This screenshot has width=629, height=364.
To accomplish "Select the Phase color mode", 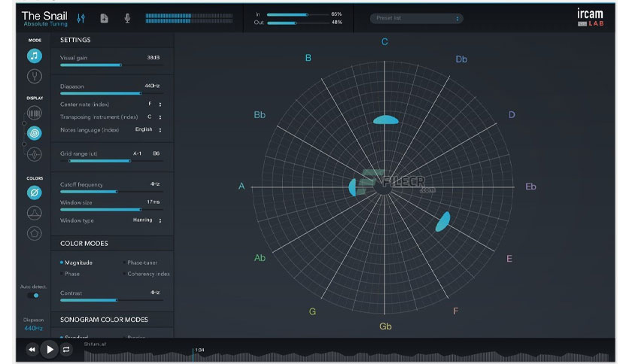I will pyautogui.click(x=70, y=274).
